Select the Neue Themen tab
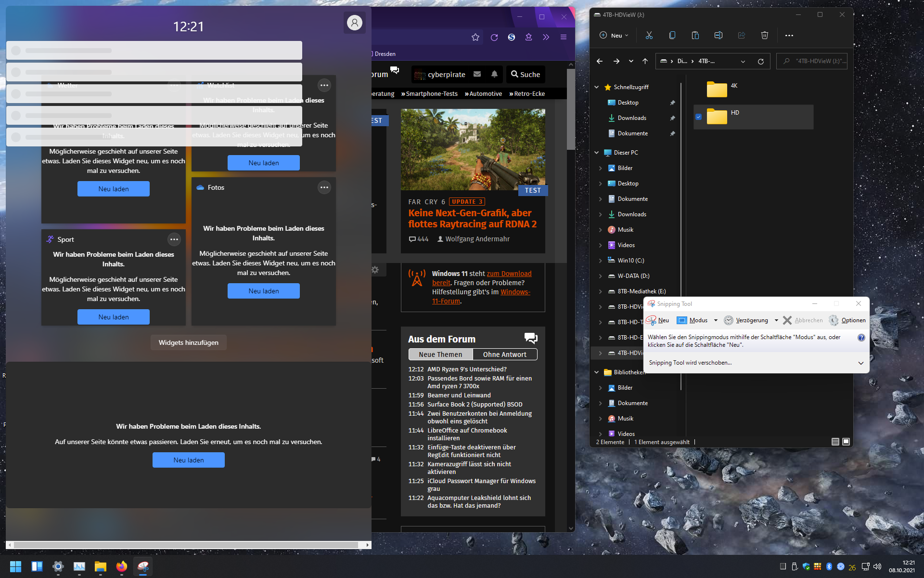This screenshot has width=924, height=578. (x=440, y=355)
